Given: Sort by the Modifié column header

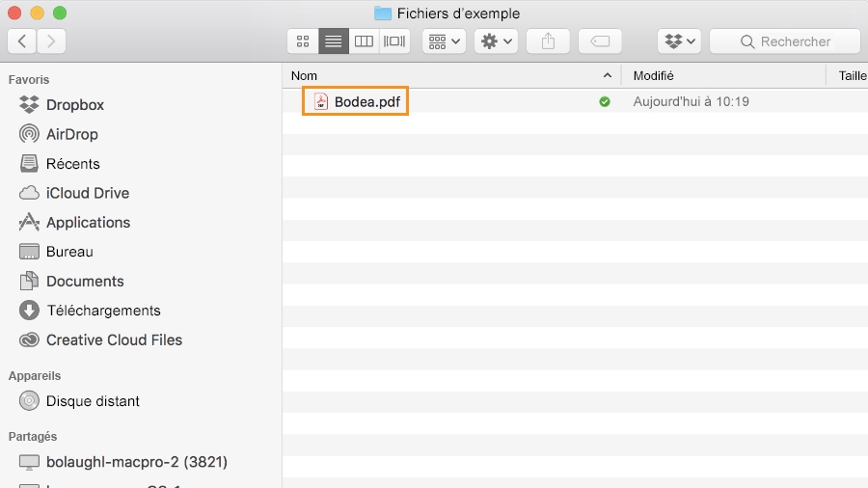Looking at the screenshot, I should coord(723,76).
